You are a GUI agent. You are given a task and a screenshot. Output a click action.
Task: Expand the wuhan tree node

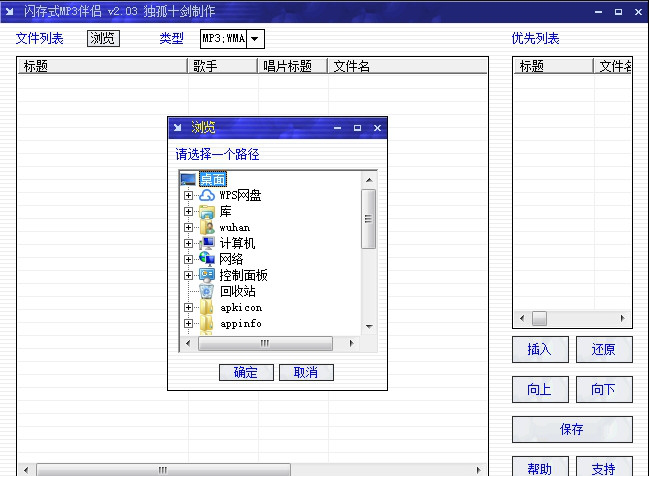[188, 228]
